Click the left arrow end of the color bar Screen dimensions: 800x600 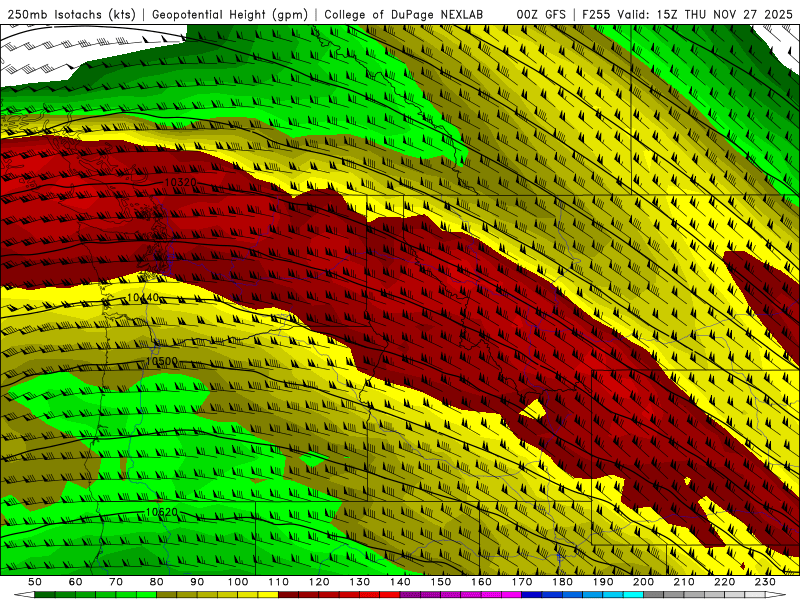pyautogui.click(x=23, y=595)
